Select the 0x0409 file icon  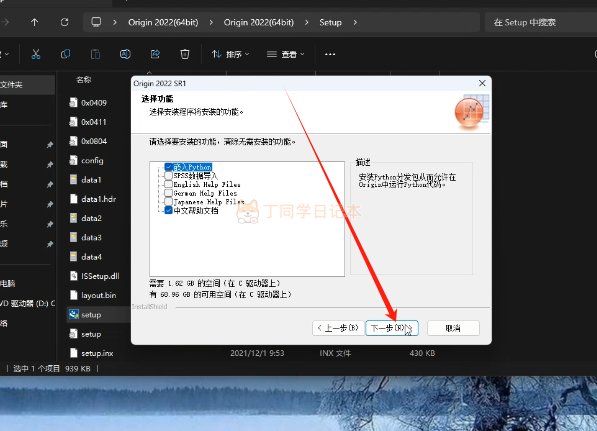click(73, 102)
